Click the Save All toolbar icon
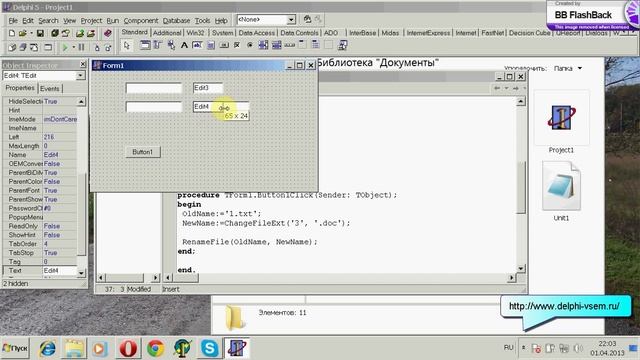The image size is (640, 360). [x=54, y=33]
